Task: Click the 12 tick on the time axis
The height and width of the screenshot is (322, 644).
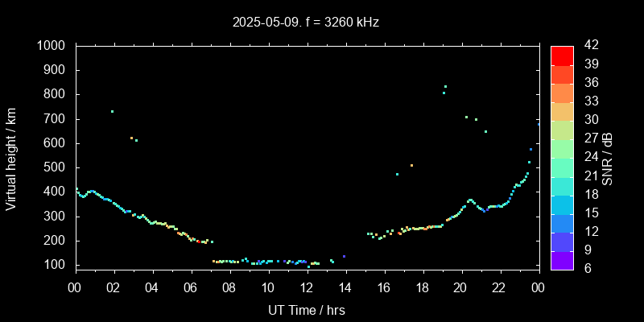Action: [307, 287]
